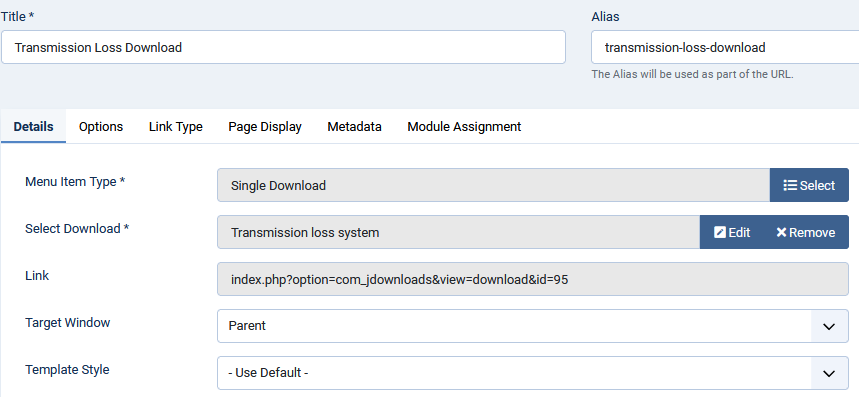Open the Target Window dropdown
The width and height of the screenshot is (859, 397).
tap(532, 326)
